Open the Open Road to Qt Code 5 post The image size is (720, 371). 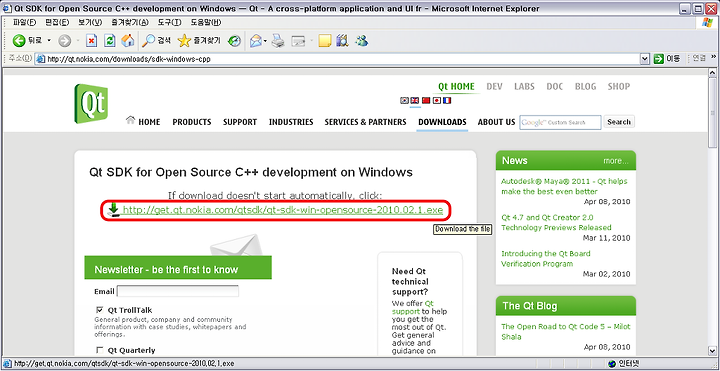click(x=566, y=332)
